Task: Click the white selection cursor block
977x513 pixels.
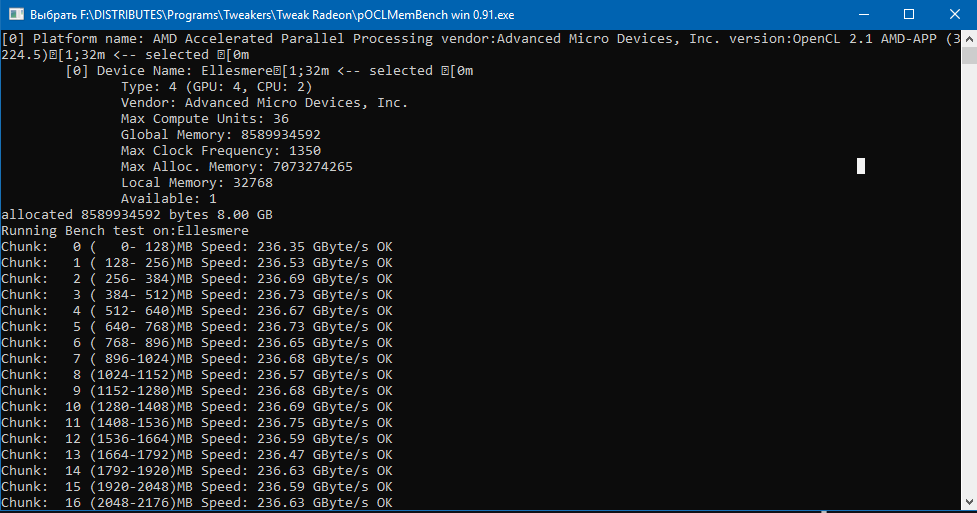Action: 861,166
